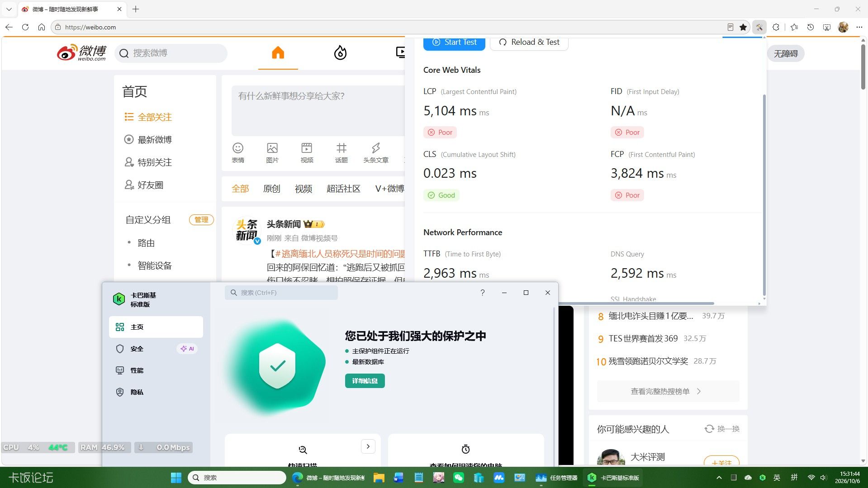Click the extension panel horizontal scrollbar
The width and height of the screenshot is (868, 488).
tap(636, 303)
